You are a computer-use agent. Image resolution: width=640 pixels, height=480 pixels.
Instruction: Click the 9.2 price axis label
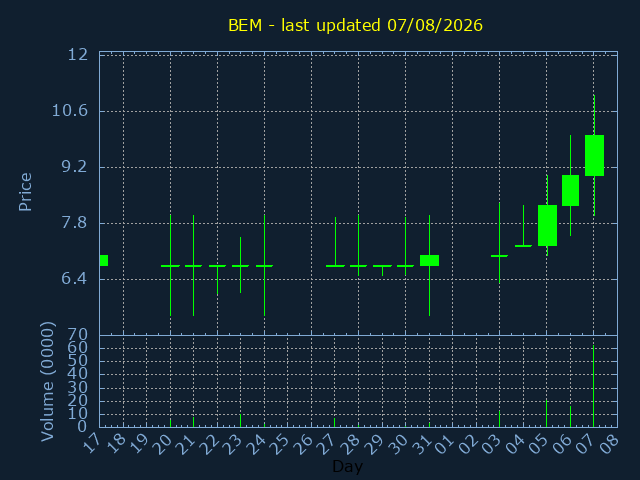click(75, 167)
